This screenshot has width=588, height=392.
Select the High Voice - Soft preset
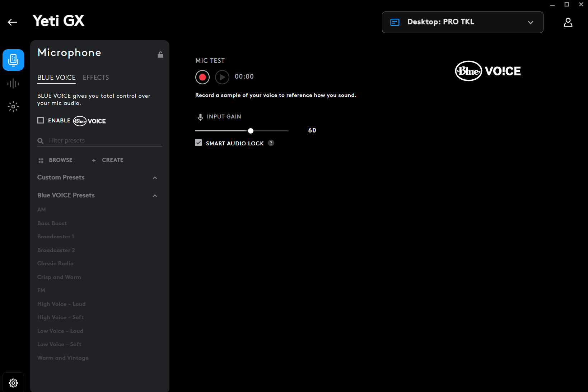pyautogui.click(x=60, y=317)
